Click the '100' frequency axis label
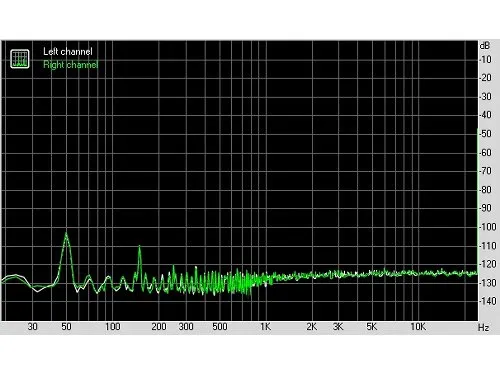The height and width of the screenshot is (375, 500). [113, 327]
